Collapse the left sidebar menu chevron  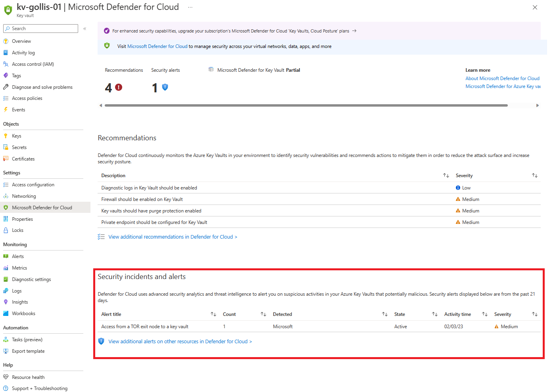pos(85,29)
